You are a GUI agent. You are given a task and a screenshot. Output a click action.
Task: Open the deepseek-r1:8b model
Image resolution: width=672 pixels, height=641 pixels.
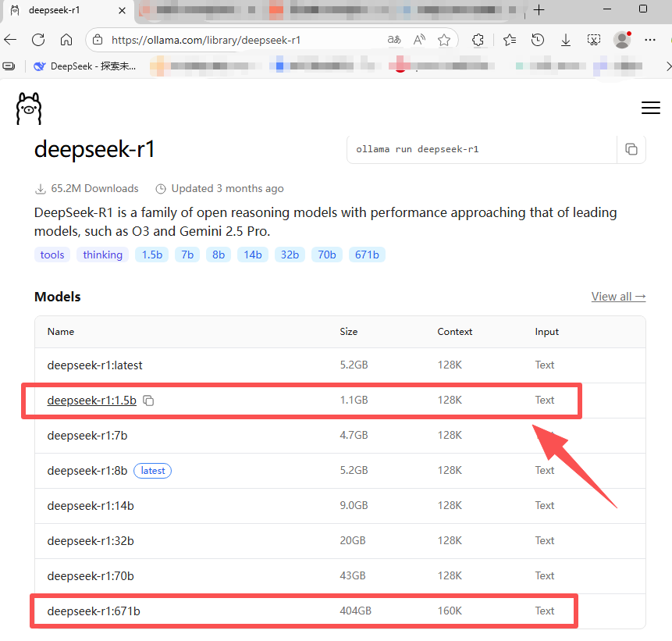(87, 471)
